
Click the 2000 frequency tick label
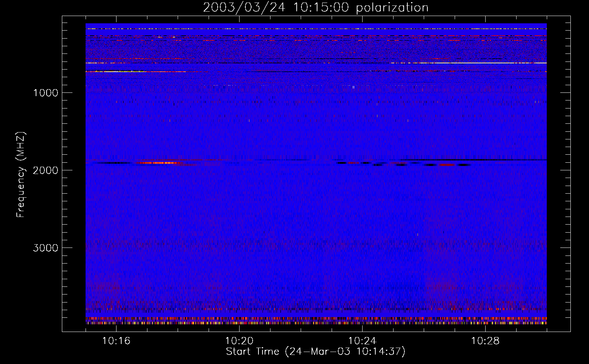pyautogui.click(x=46, y=170)
